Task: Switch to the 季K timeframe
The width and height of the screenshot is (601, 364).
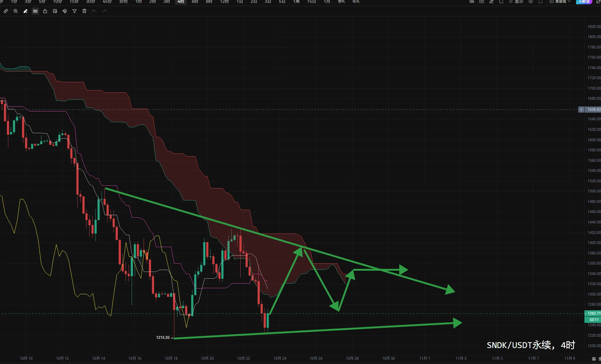Action: [x=341, y=2]
